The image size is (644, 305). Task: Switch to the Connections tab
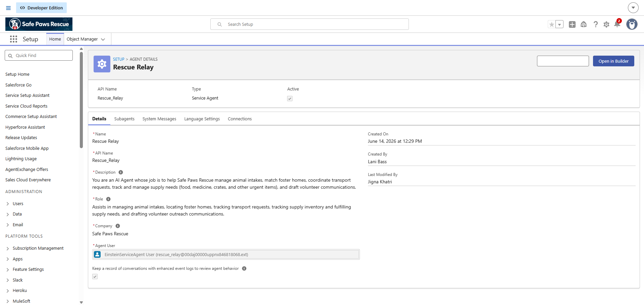[240, 119]
